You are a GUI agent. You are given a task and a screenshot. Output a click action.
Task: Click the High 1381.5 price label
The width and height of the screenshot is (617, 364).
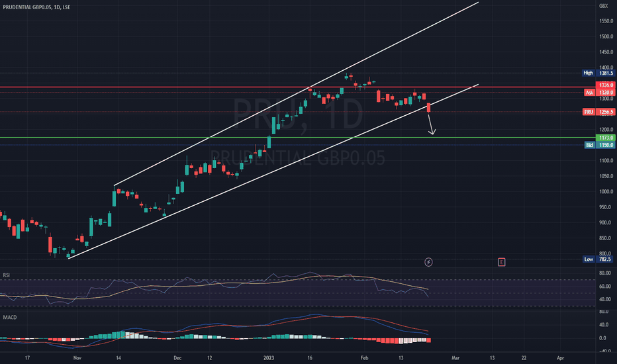tap(598, 73)
